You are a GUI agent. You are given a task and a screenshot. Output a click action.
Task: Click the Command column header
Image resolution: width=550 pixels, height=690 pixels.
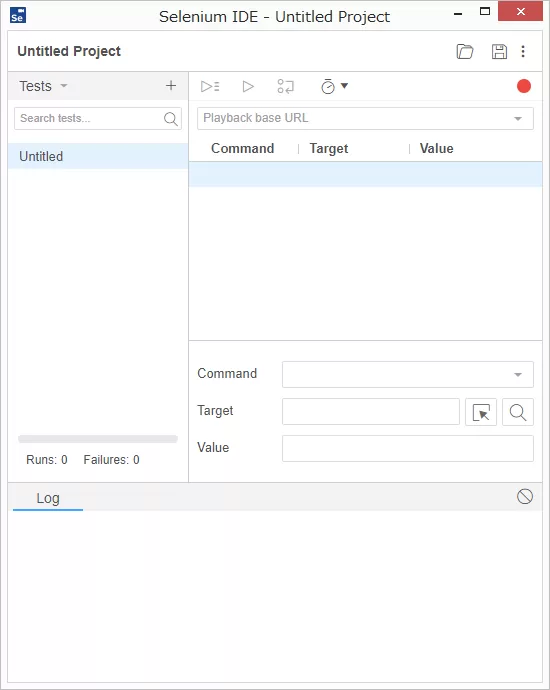click(x=242, y=148)
